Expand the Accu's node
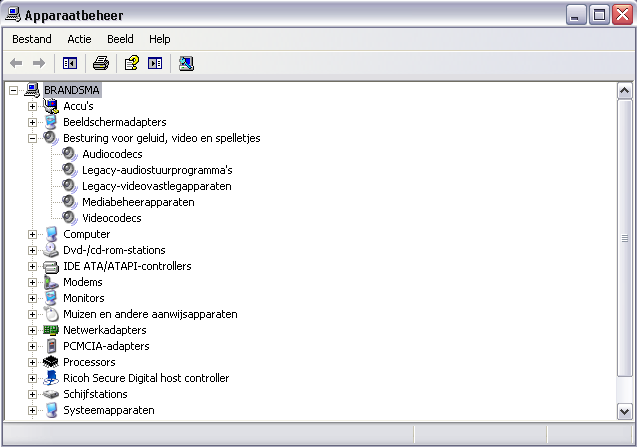 [x=32, y=106]
